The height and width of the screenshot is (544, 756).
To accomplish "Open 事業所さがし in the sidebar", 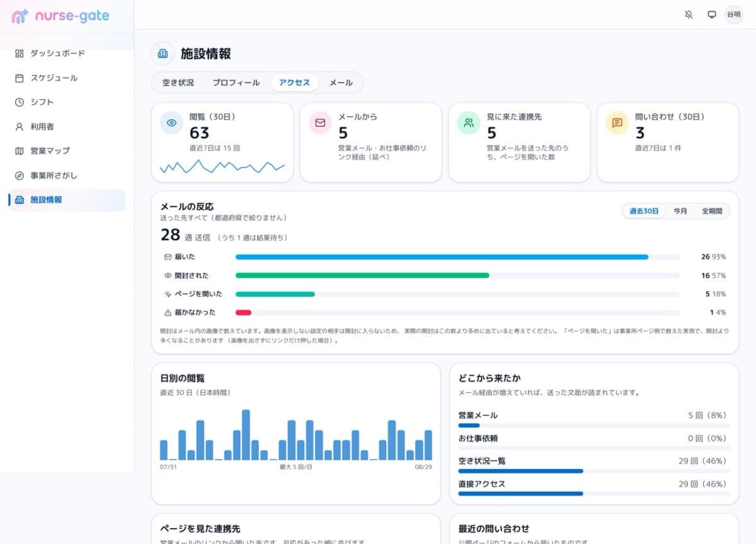I will pyautogui.click(x=67, y=176).
